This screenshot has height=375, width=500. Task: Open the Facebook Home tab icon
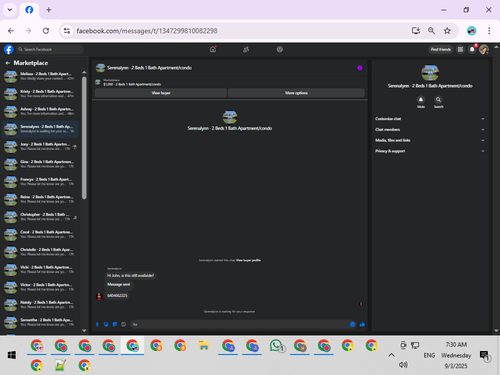point(213,49)
